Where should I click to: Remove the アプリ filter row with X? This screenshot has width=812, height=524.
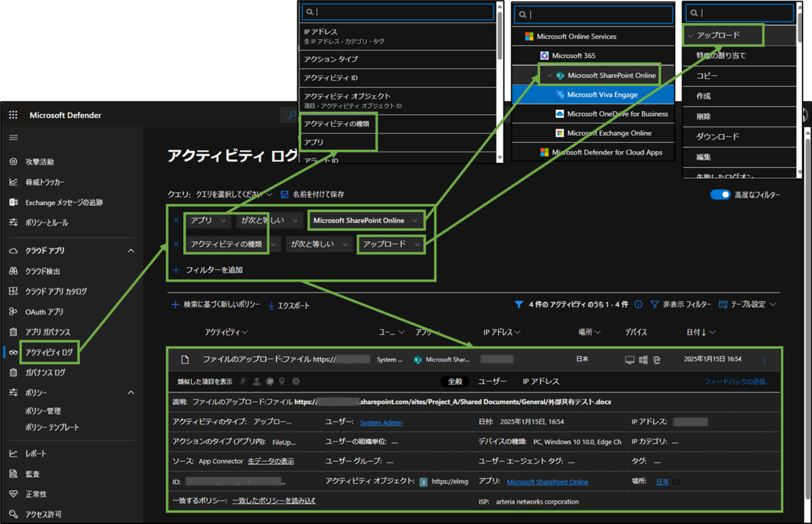pos(176,221)
